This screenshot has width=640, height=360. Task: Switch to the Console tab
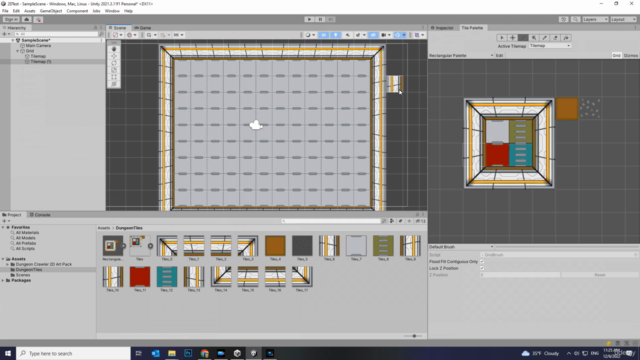coord(40,215)
